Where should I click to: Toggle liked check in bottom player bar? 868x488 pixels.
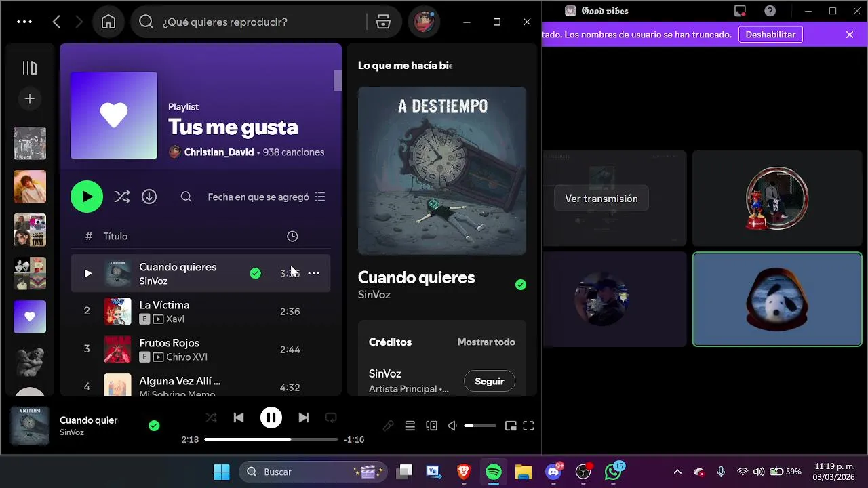coord(154,426)
